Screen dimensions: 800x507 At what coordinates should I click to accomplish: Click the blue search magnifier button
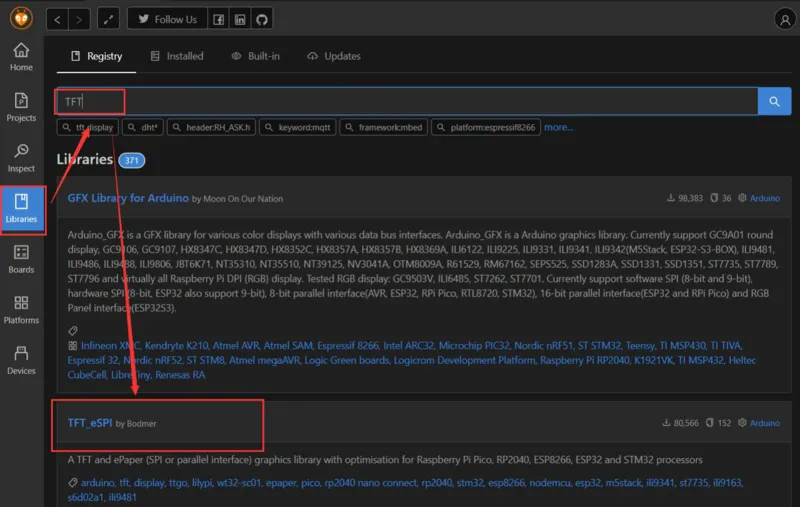click(x=774, y=101)
